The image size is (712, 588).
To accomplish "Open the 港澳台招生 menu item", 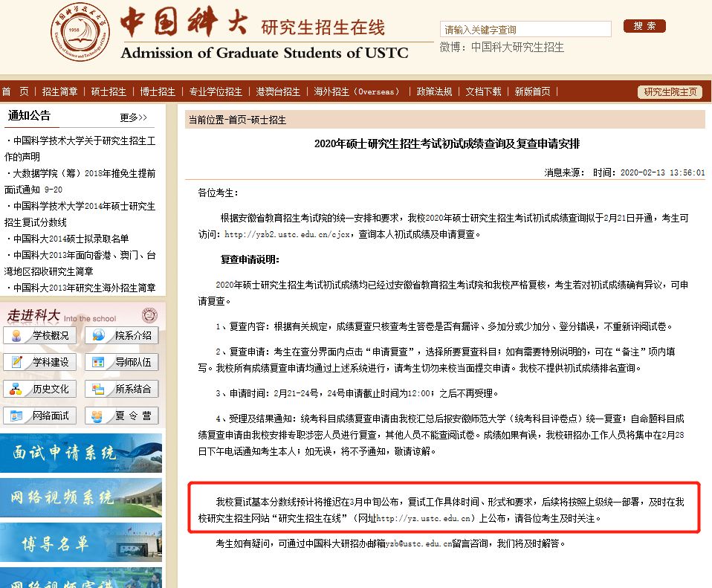I will coord(278,91).
